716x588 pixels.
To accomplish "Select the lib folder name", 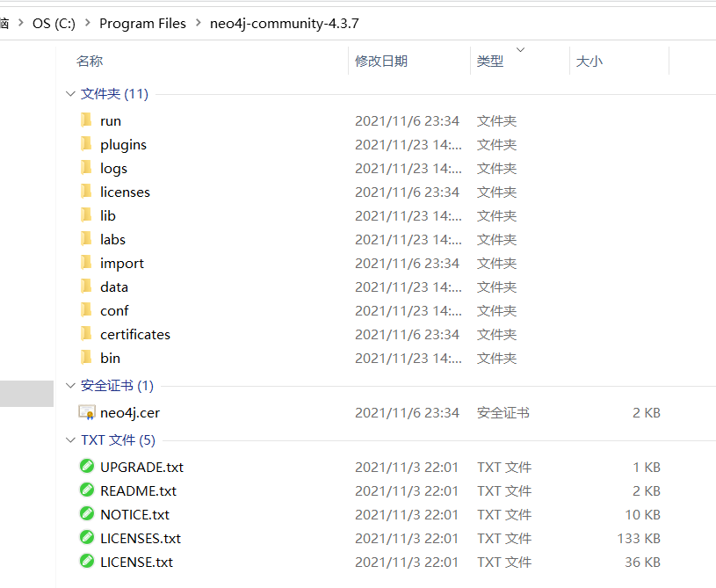I will click(108, 215).
